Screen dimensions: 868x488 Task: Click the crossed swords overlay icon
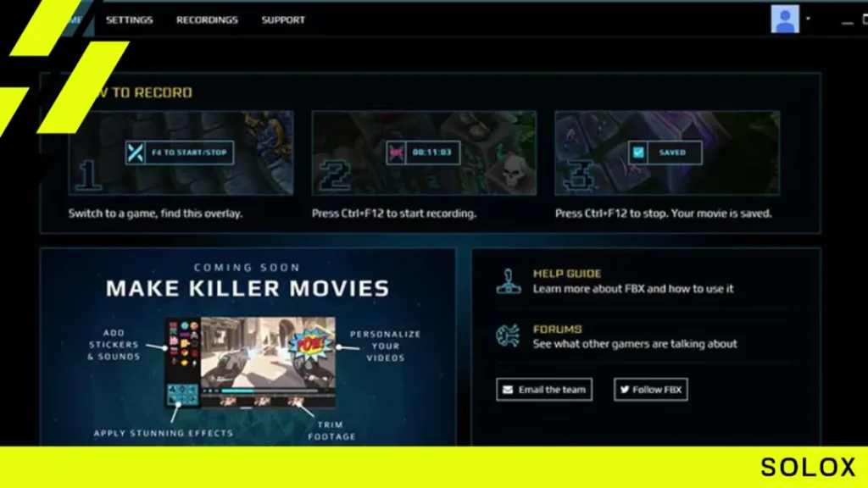[x=136, y=152]
